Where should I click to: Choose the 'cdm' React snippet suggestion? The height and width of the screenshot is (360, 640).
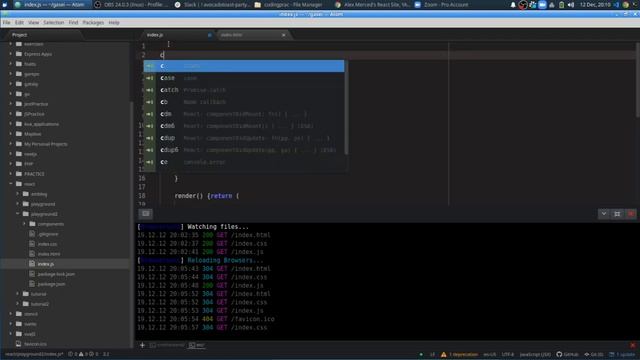pos(244,114)
